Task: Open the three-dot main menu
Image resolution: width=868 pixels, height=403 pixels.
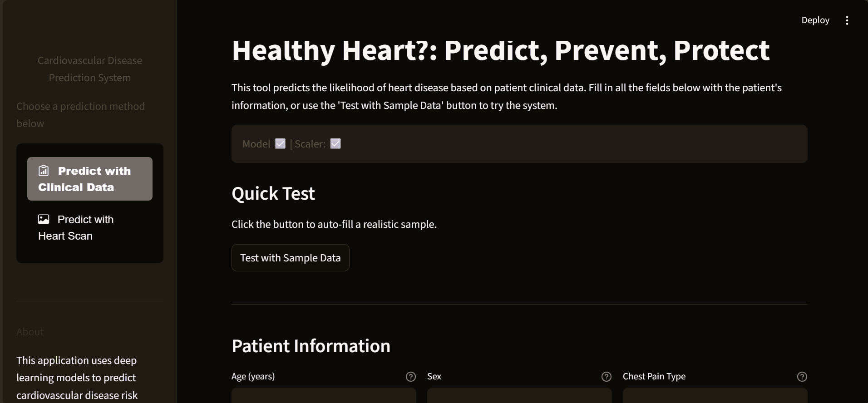Action: coord(847,20)
